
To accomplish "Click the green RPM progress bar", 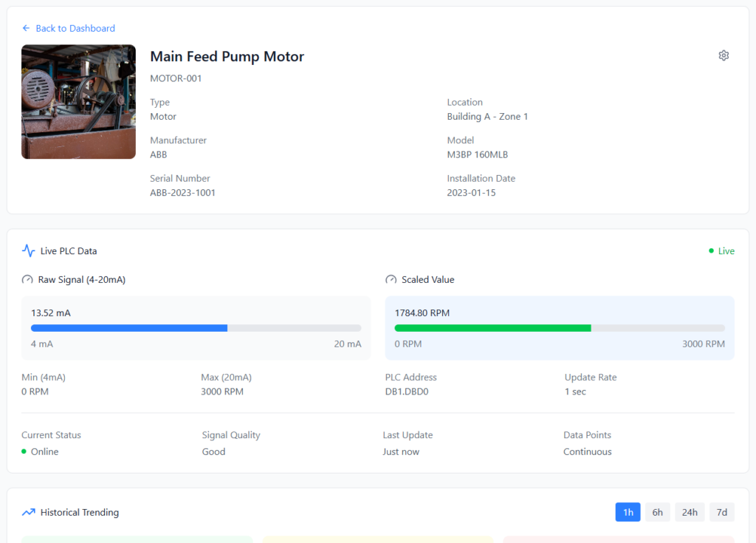I will [x=492, y=328].
